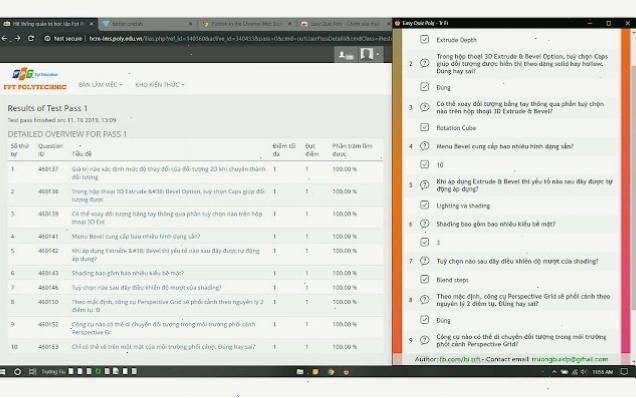Open the Cortana circle on taskbar
This screenshot has height=398, width=636.
[17, 372]
